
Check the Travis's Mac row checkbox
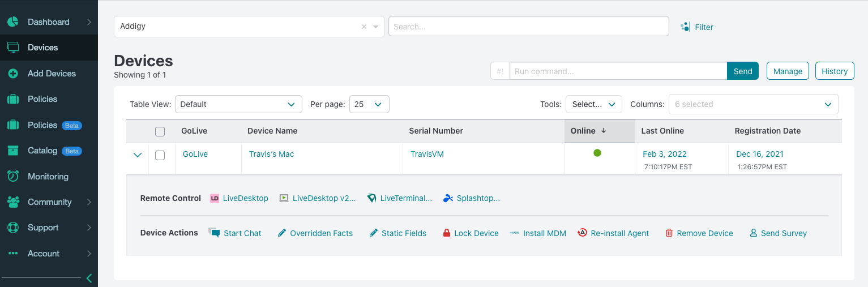click(x=160, y=155)
